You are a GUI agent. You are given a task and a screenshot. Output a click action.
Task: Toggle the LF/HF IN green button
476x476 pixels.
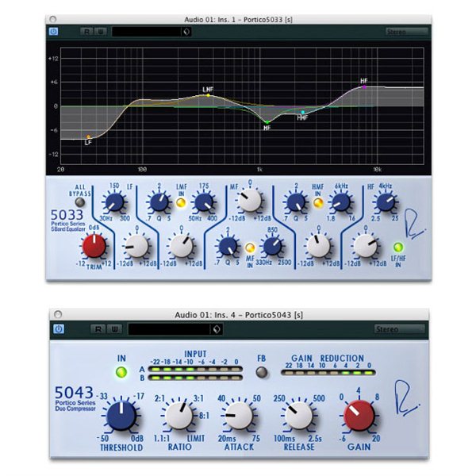pos(397,247)
